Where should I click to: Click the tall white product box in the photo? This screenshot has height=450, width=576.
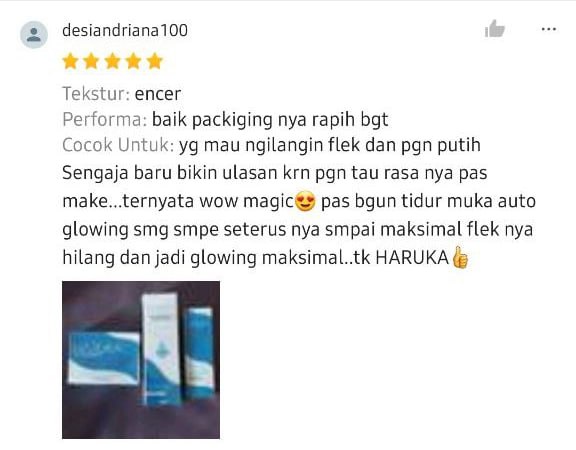click(x=161, y=349)
